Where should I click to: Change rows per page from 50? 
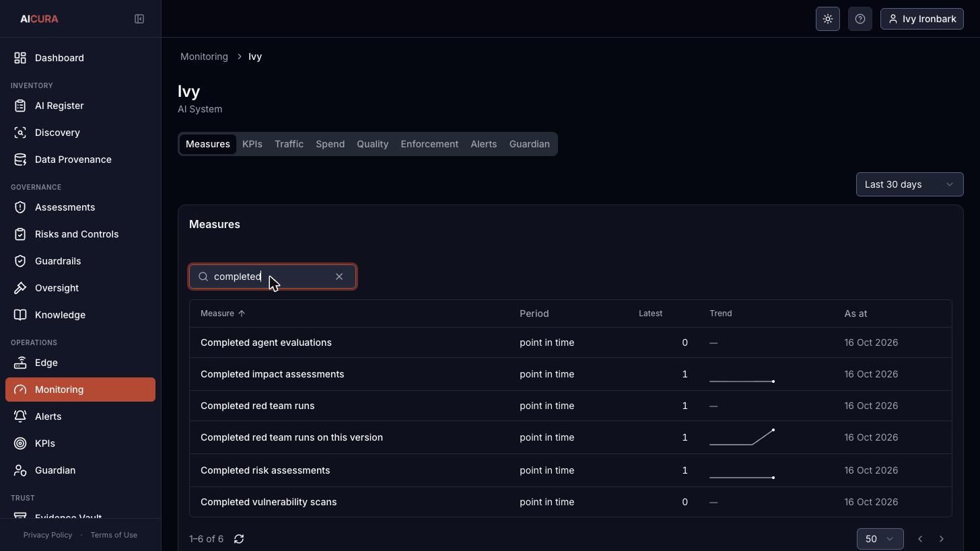880,539
